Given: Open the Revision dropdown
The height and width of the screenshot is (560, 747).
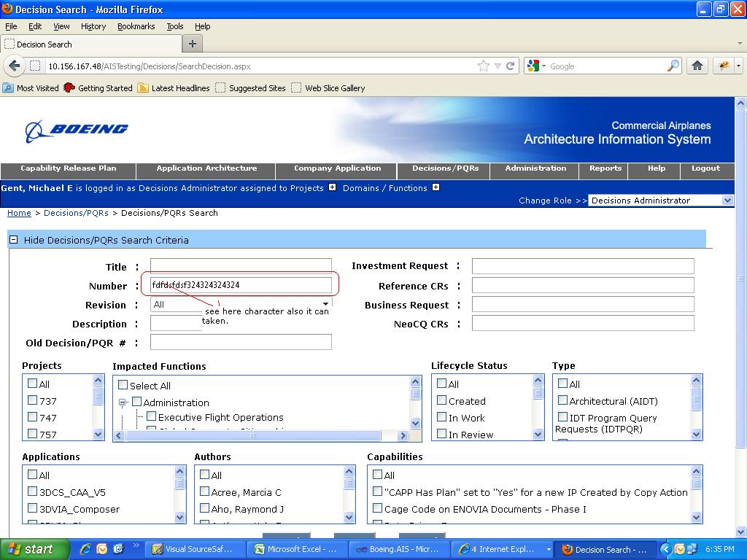Looking at the screenshot, I should pos(325,304).
